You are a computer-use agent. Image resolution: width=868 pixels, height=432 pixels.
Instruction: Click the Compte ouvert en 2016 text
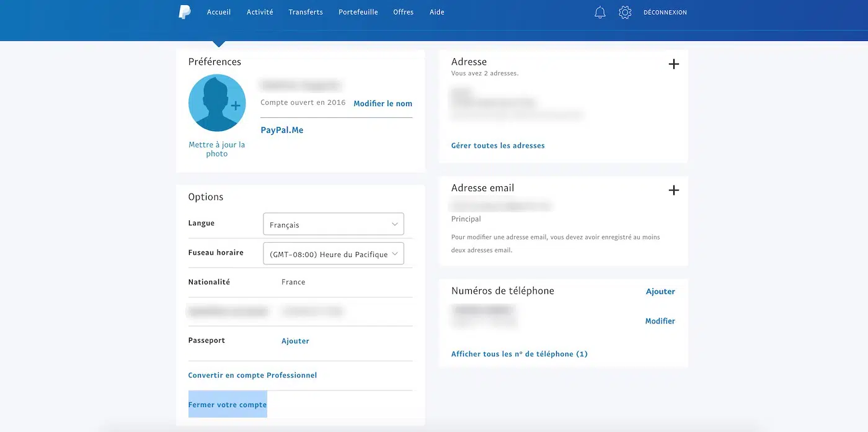pyautogui.click(x=303, y=102)
